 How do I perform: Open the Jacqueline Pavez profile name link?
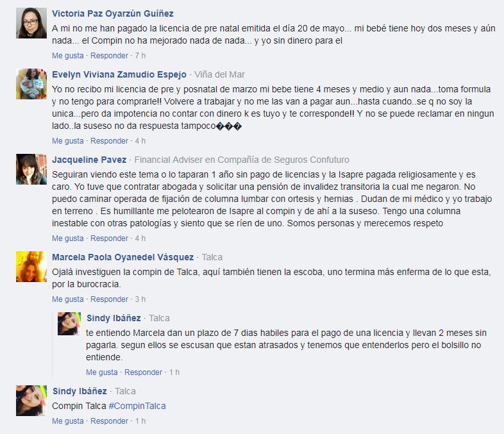coord(89,160)
